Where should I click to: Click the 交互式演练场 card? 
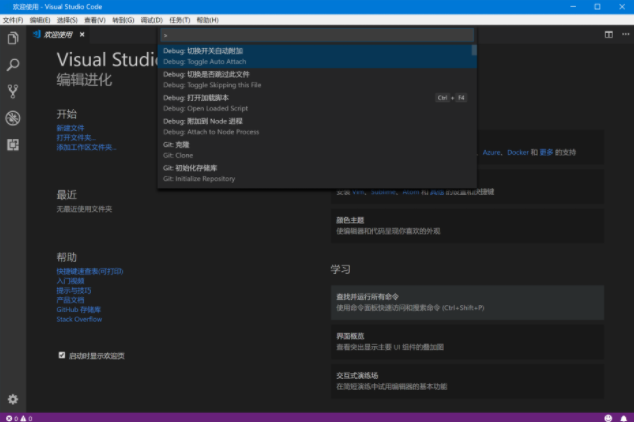click(467, 381)
